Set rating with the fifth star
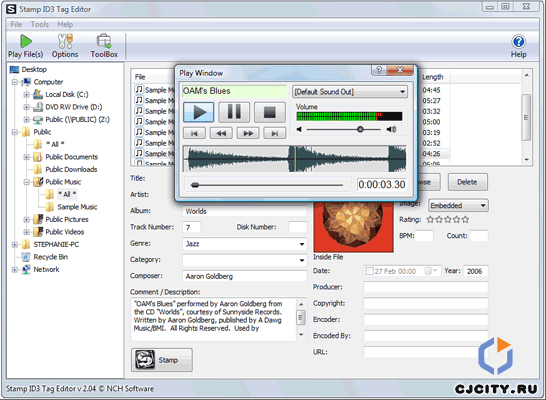Screen dimensions: 546x400 pos(465,220)
